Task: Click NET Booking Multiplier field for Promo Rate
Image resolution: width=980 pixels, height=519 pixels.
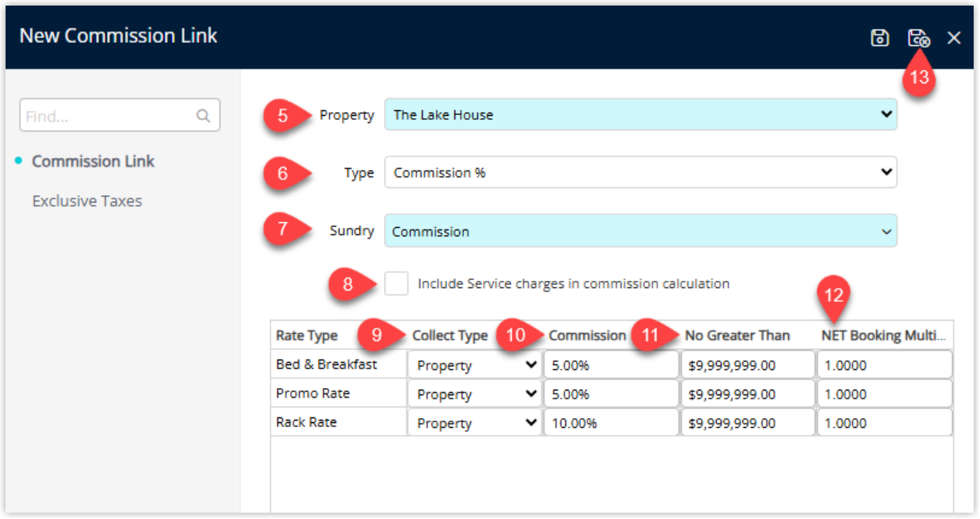Action: click(885, 394)
